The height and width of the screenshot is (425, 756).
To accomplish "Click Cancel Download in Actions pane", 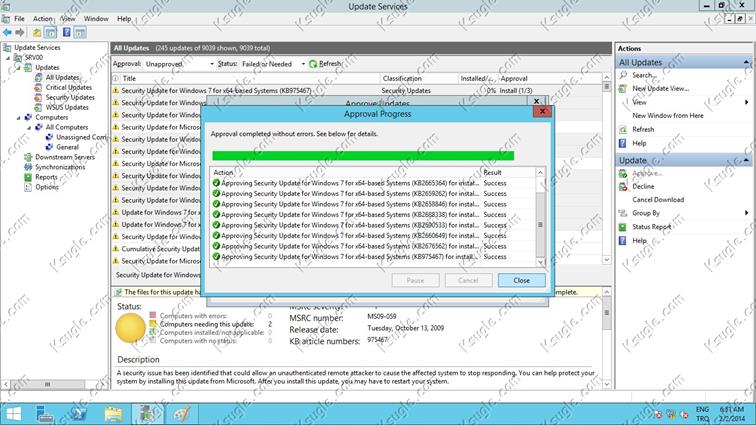I will (x=658, y=200).
